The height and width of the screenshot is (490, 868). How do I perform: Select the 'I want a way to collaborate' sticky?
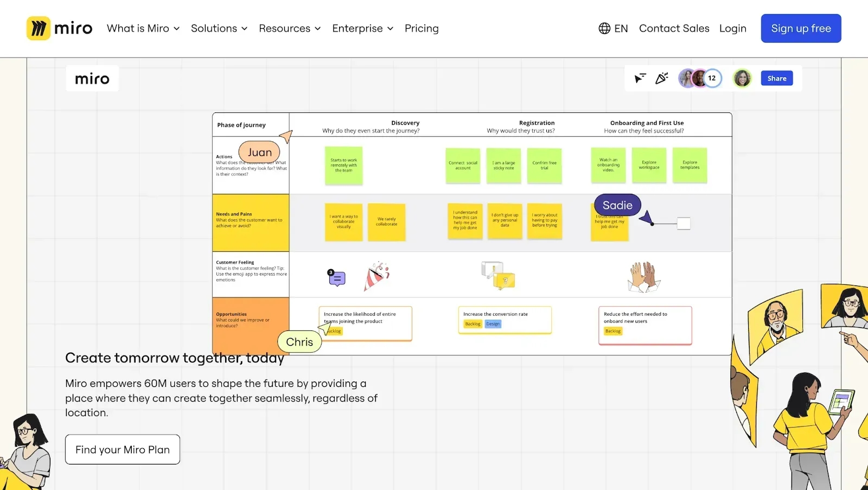[343, 222]
